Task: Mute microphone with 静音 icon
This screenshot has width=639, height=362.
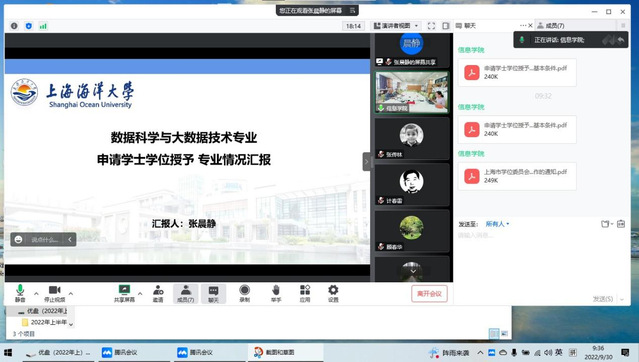Action: pos(20,293)
